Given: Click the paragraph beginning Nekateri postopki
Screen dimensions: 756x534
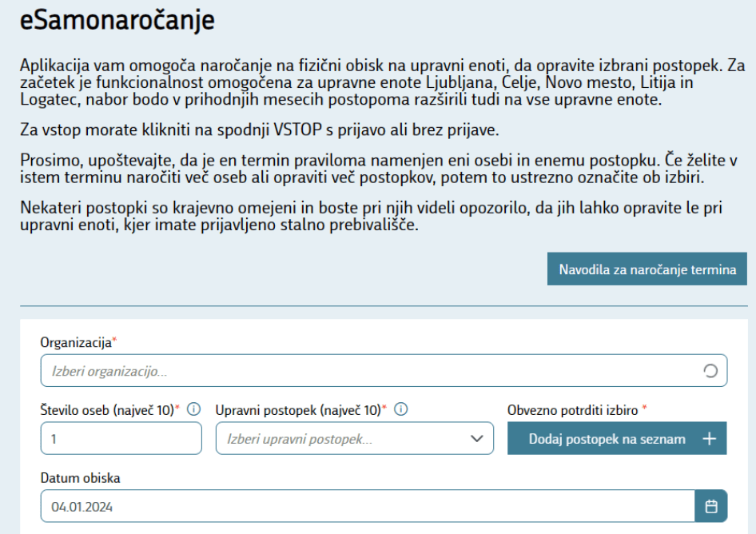Looking at the screenshot, I should (x=372, y=216).
